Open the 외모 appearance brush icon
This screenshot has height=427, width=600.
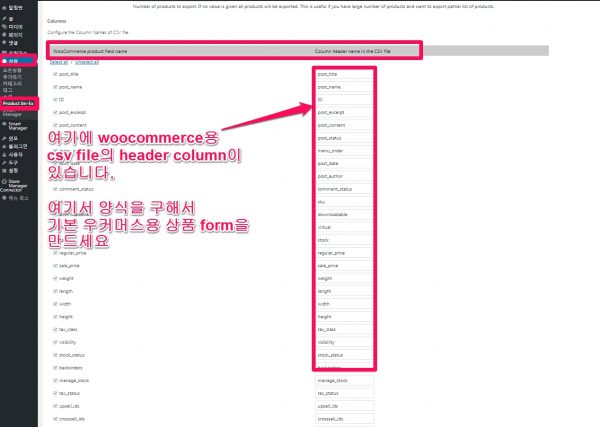4,139
